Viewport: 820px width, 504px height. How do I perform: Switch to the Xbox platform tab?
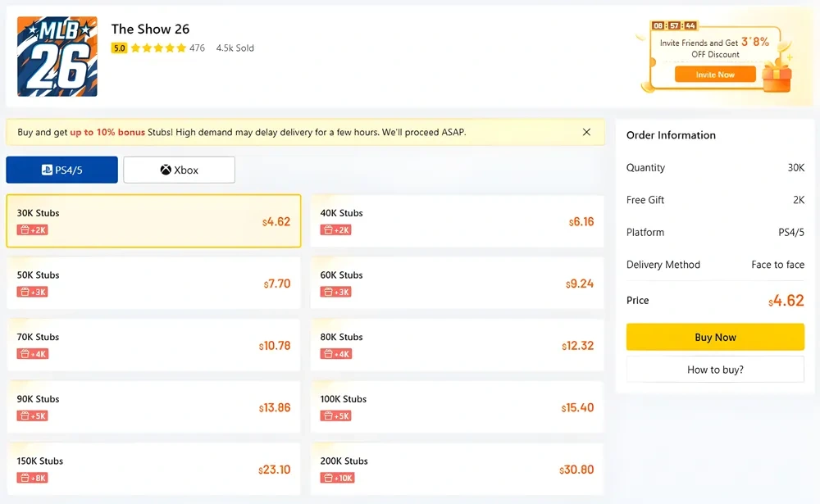tap(179, 170)
